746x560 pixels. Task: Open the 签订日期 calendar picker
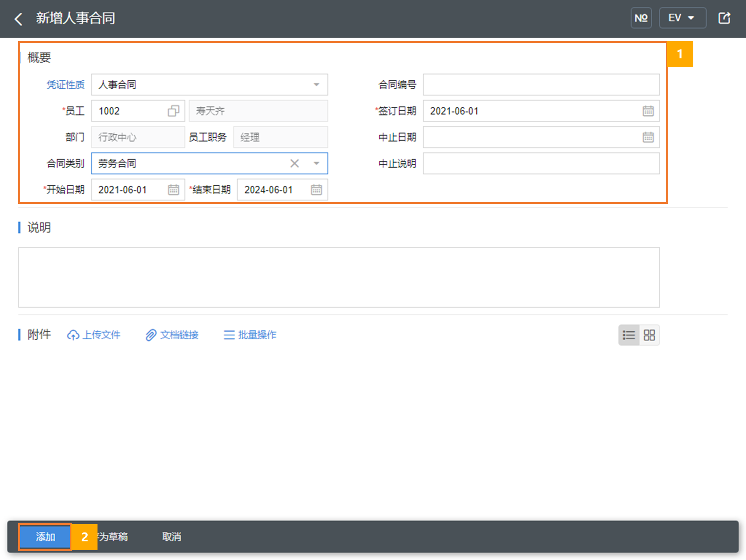tap(648, 111)
